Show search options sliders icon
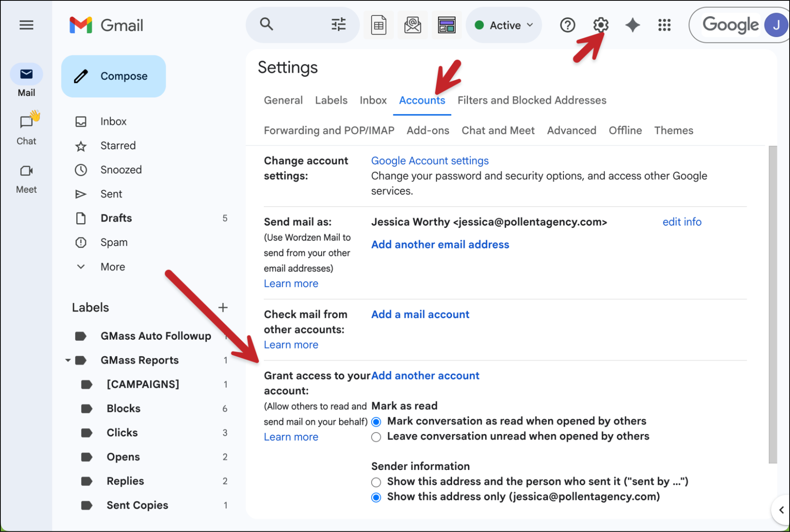Image resolution: width=790 pixels, height=532 pixels. (338, 24)
